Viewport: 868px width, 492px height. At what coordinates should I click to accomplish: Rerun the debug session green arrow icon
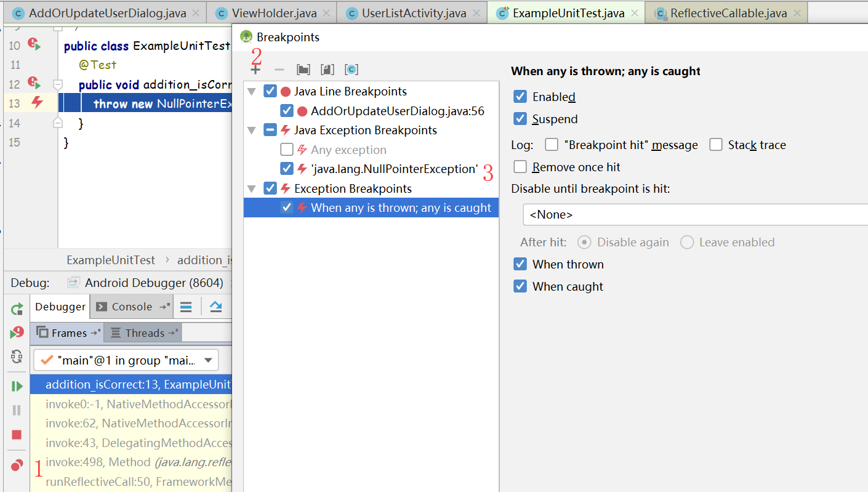tap(17, 309)
